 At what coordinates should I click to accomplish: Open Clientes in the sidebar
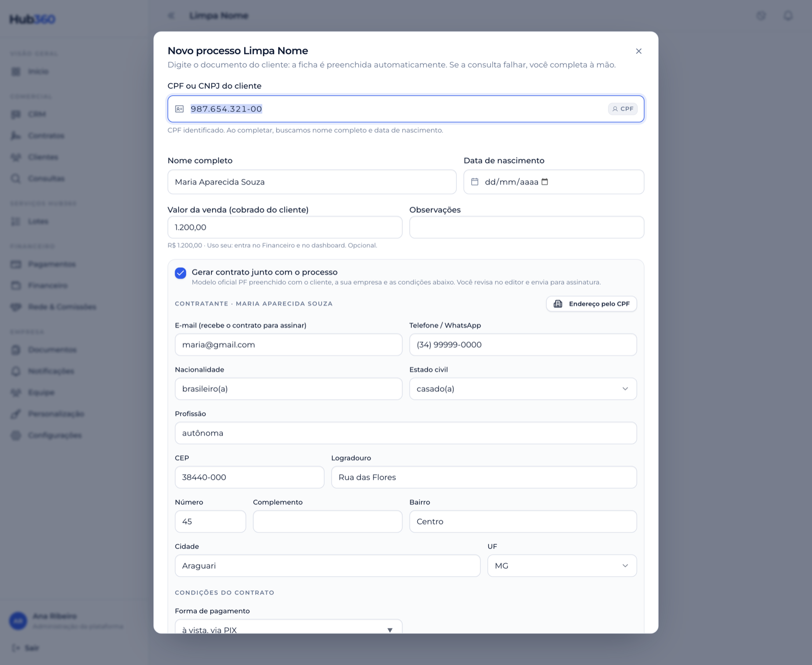click(x=43, y=157)
